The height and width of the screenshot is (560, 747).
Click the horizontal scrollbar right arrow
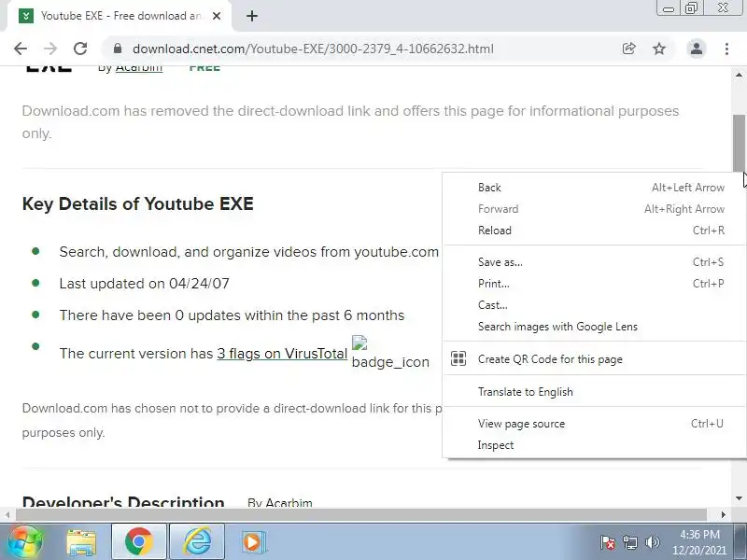pyautogui.click(x=723, y=515)
